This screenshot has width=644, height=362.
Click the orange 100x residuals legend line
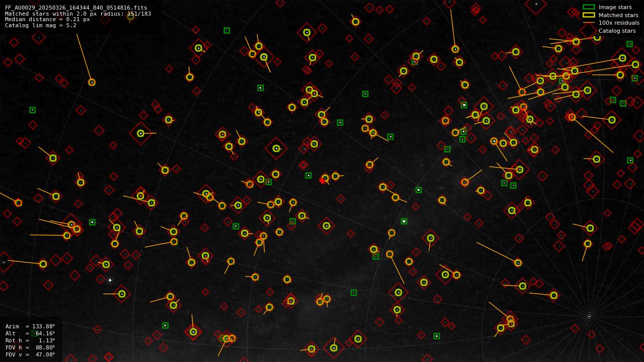[x=589, y=23]
